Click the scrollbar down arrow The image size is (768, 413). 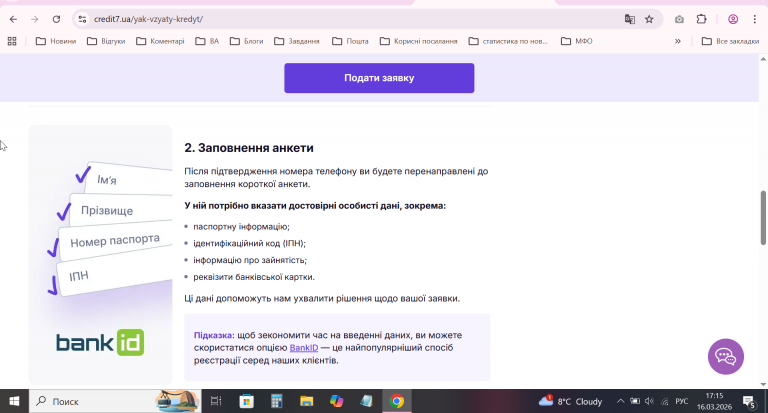(x=763, y=385)
